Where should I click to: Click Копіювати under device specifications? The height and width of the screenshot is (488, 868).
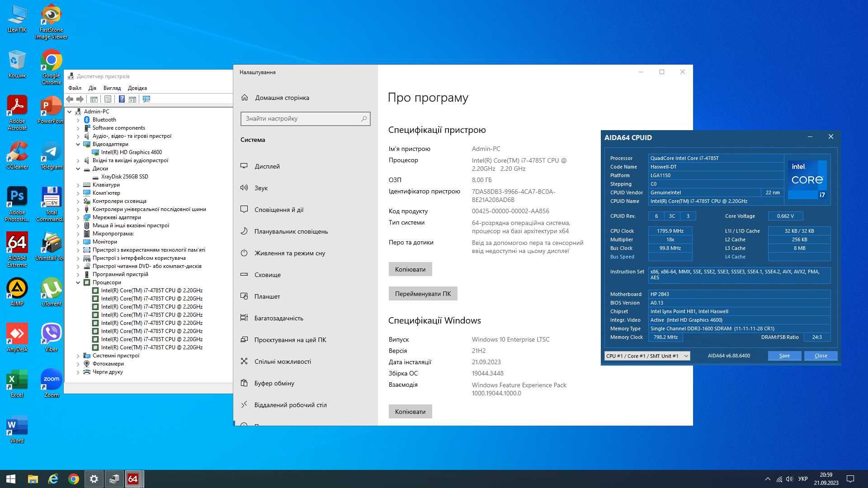(410, 269)
